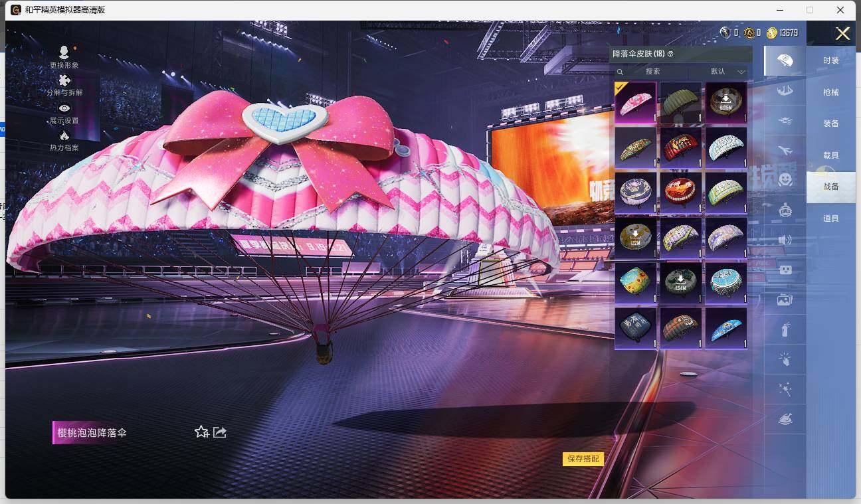Select the dark navy calligraphy parachute thumbnail
This screenshot has height=504, width=861.
(x=636, y=328)
